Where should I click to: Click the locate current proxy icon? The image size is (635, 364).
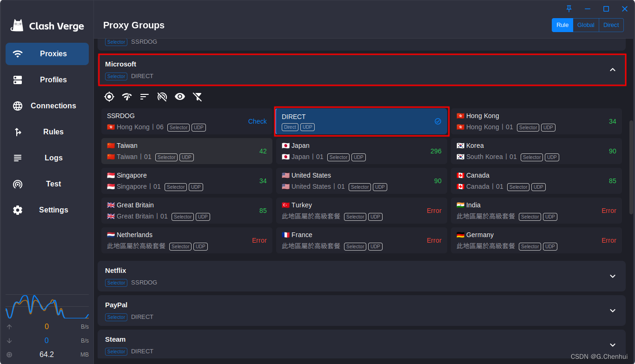pos(109,97)
